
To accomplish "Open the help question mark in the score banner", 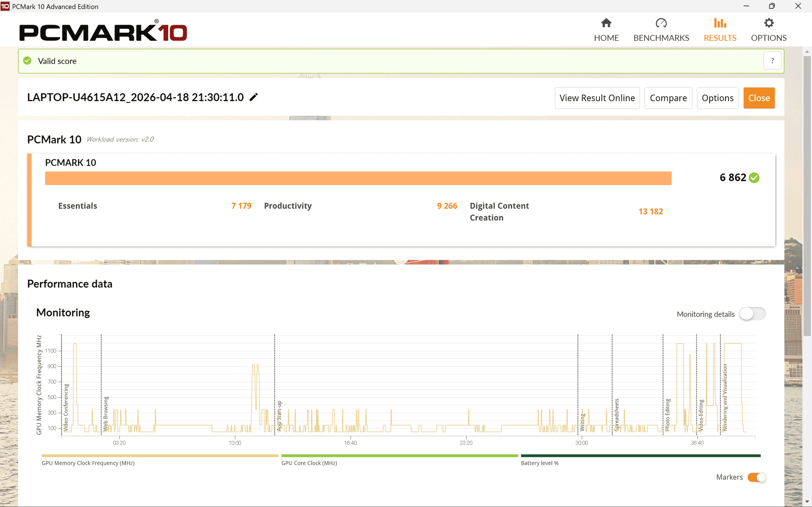I will click(772, 61).
